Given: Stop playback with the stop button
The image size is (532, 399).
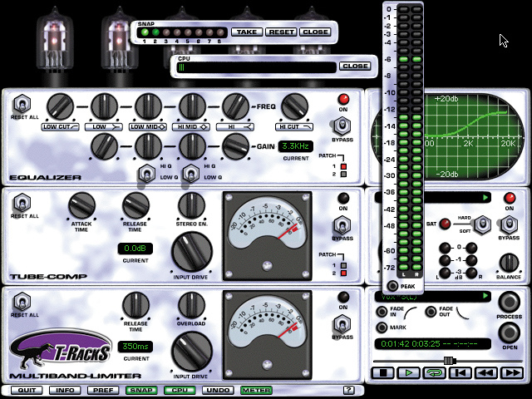Looking at the screenshot, I should [x=383, y=373].
